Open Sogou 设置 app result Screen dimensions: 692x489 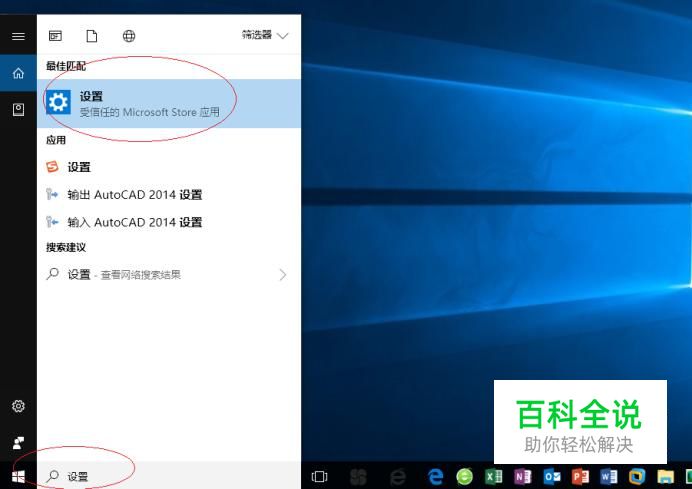tap(169, 167)
